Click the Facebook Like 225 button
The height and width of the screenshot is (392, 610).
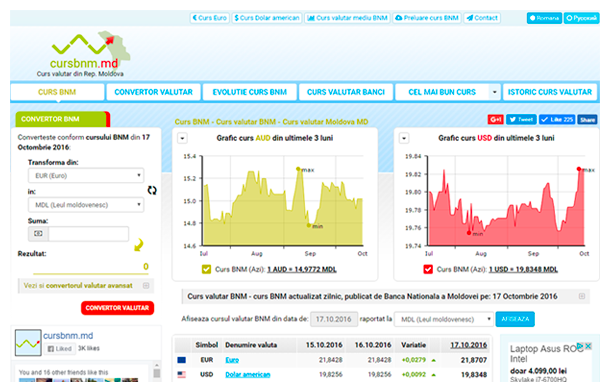coord(557,119)
